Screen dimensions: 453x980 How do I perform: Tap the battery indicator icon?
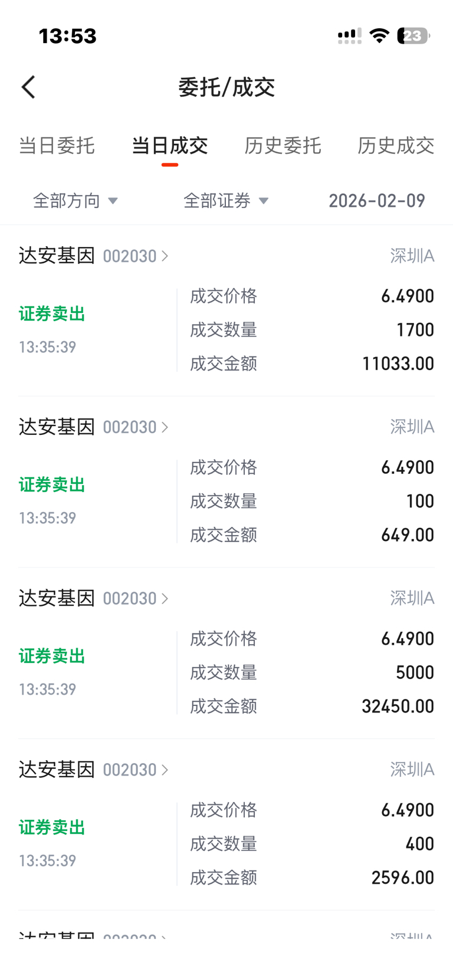tap(413, 36)
